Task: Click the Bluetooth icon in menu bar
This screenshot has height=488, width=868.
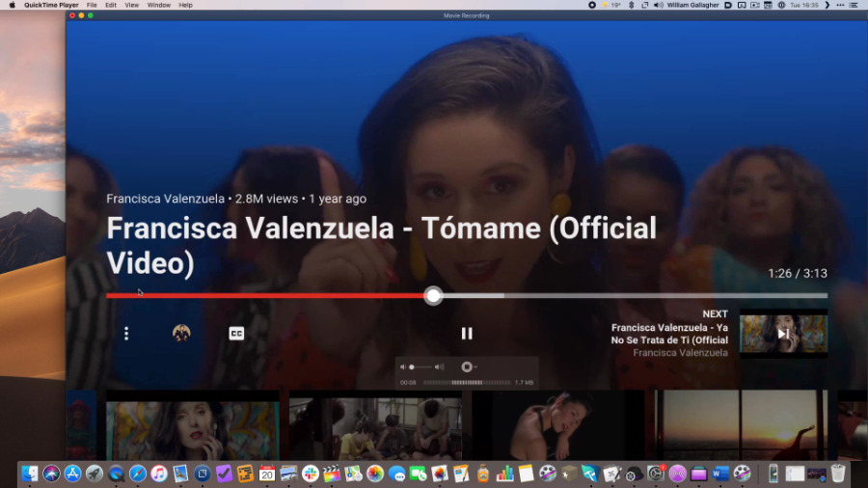Action: click(631, 5)
